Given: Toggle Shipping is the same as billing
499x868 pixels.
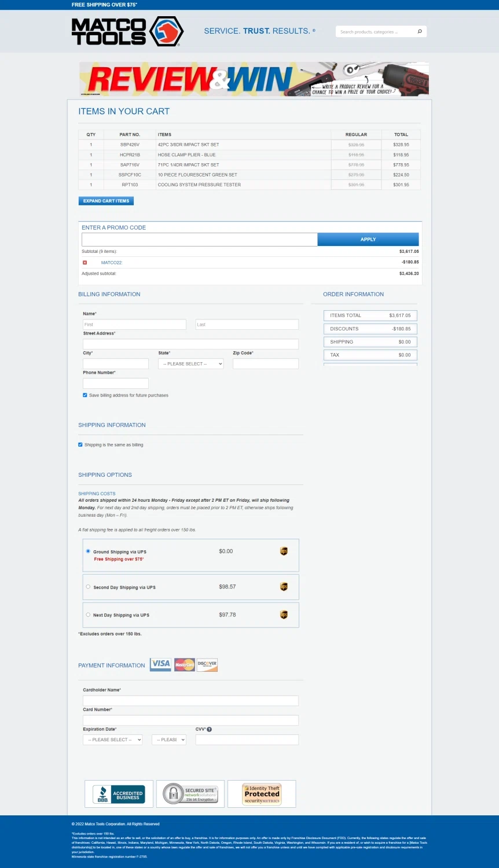Looking at the screenshot, I should (x=80, y=445).
